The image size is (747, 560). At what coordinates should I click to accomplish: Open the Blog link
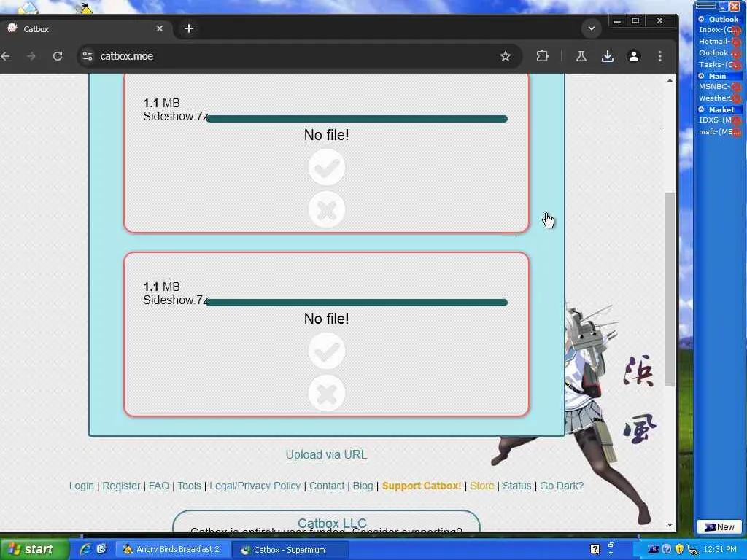tap(363, 486)
